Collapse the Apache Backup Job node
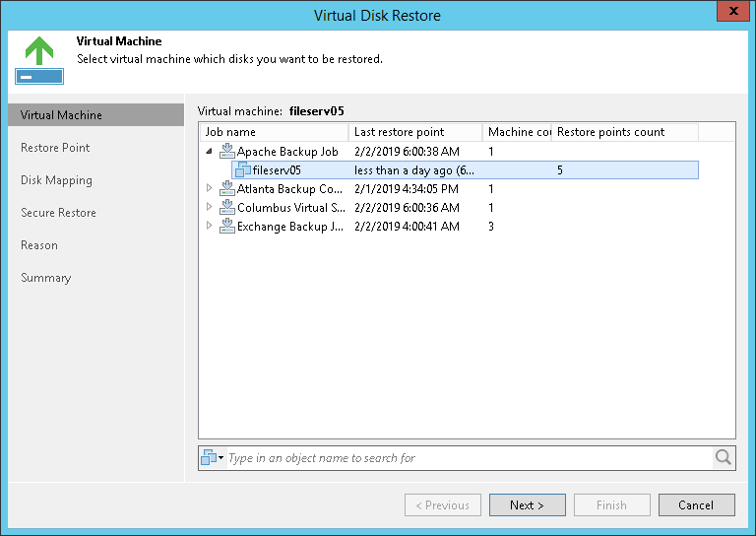Screen dimensions: 756x536 [x=209, y=152]
